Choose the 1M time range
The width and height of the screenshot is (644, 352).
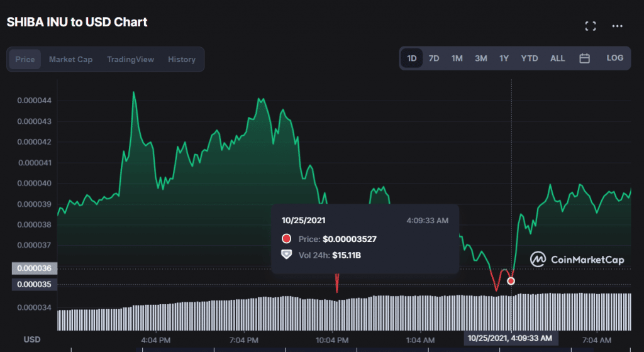point(457,58)
